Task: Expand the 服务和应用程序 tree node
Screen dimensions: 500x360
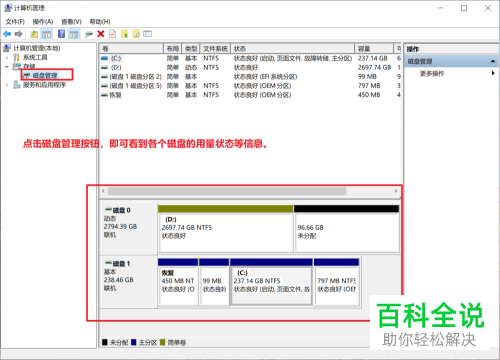Action: coord(7,85)
